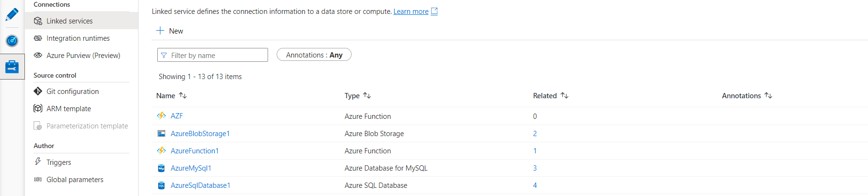Select ARM template in the sidebar

click(69, 109)
